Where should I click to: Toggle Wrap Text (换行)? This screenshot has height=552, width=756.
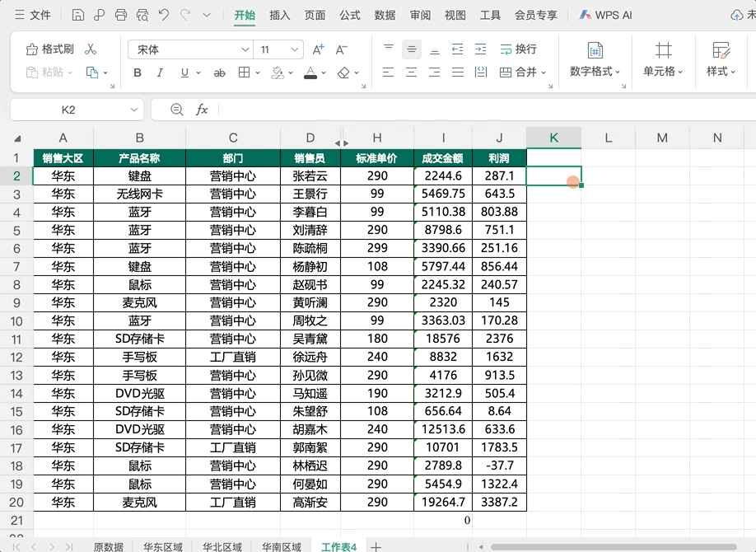(518, 49)
